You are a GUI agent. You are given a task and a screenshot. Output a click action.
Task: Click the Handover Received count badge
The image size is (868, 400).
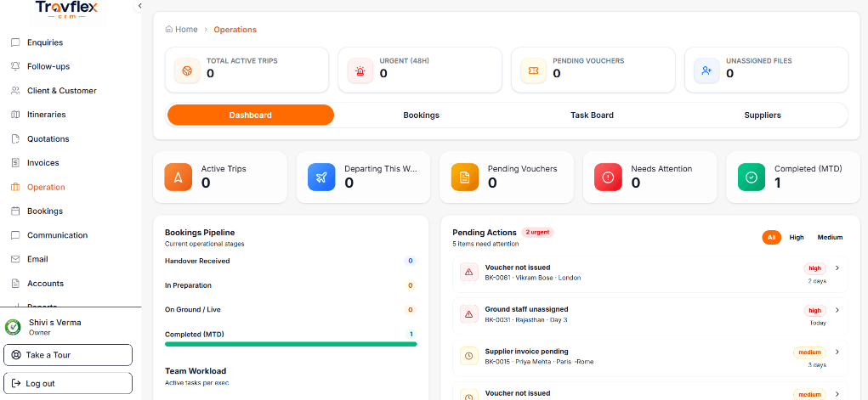coord(411,261)
